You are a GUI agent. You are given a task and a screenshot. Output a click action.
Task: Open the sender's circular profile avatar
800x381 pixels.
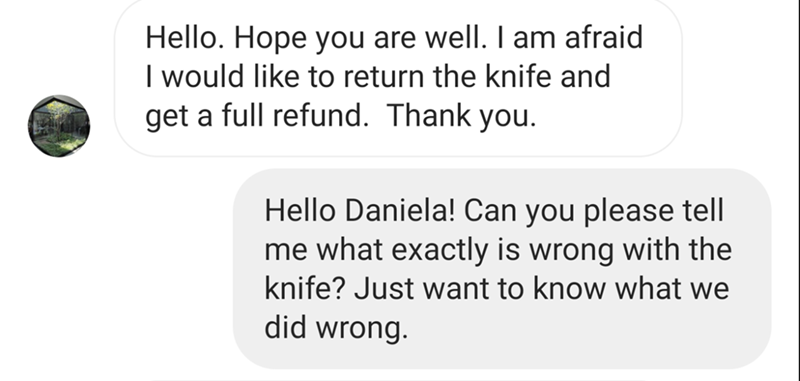(59, 126)
